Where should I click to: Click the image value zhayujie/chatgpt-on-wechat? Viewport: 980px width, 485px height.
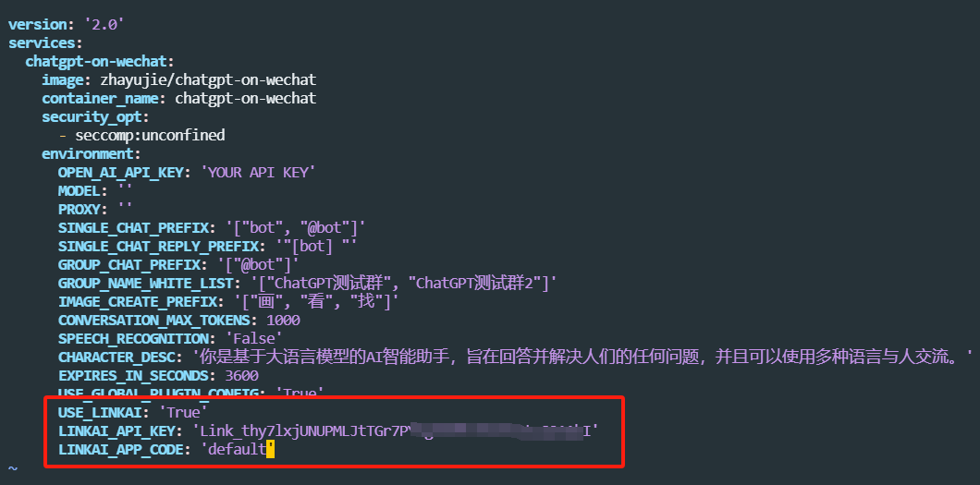point(208,79)
